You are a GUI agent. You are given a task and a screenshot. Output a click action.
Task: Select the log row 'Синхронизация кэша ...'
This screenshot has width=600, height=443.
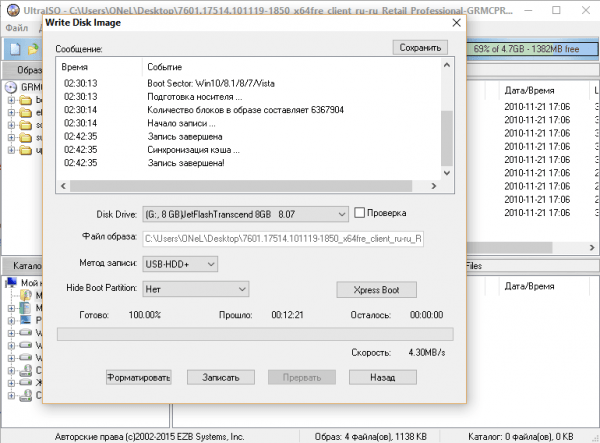[194, 150]
